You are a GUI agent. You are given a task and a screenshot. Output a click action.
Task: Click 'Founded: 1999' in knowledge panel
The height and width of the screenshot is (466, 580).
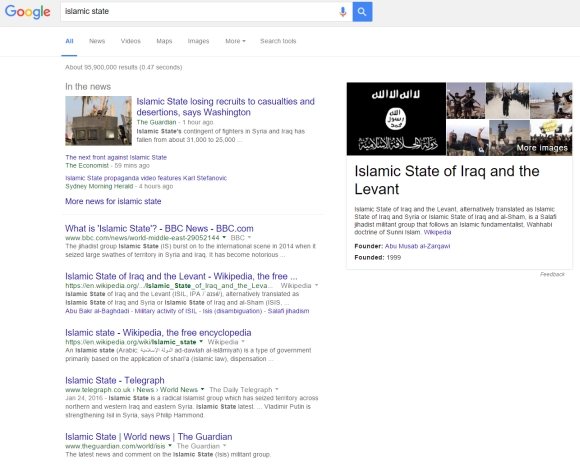click(378, 257)
